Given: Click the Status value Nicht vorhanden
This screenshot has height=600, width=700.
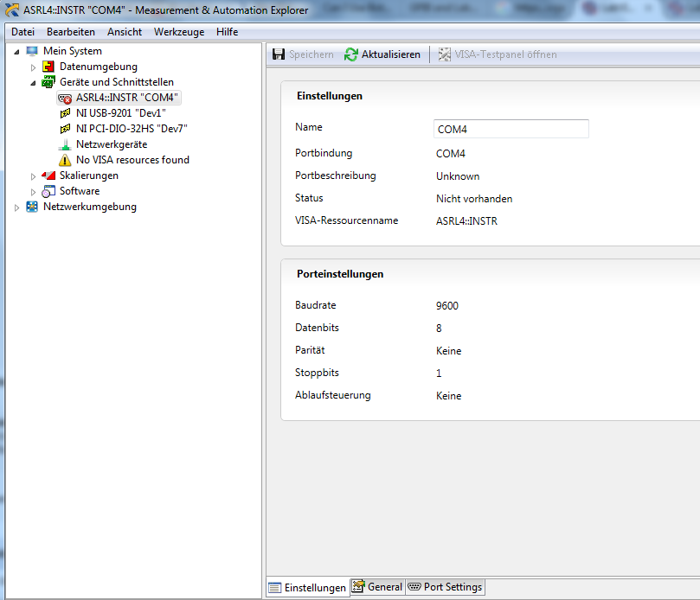Looking at the screenshot, I should coord(474,199).
